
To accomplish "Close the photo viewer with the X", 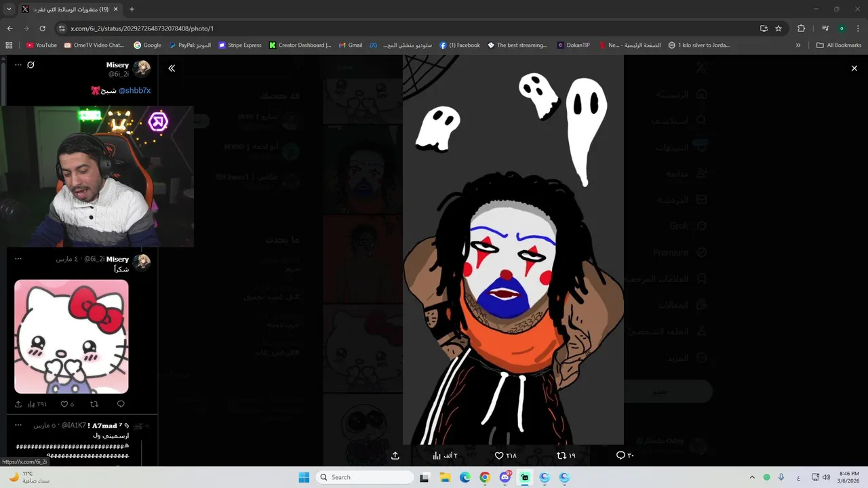I will coord(854,68).
